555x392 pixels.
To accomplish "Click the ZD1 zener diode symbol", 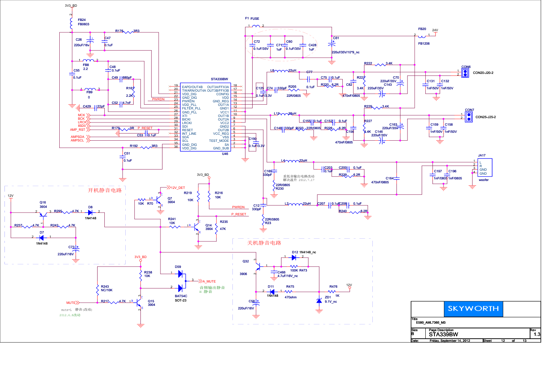I will tap(319, 301).
